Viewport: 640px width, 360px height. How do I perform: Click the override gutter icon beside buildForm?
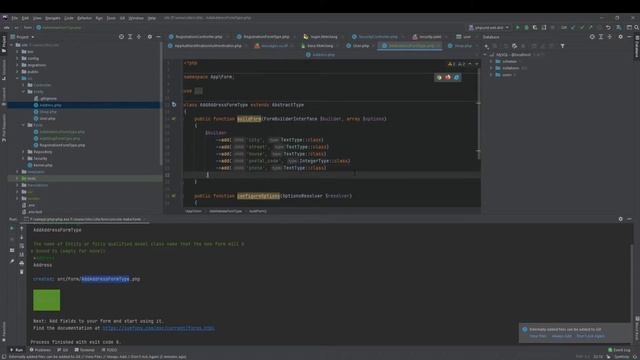pos(174,119)
